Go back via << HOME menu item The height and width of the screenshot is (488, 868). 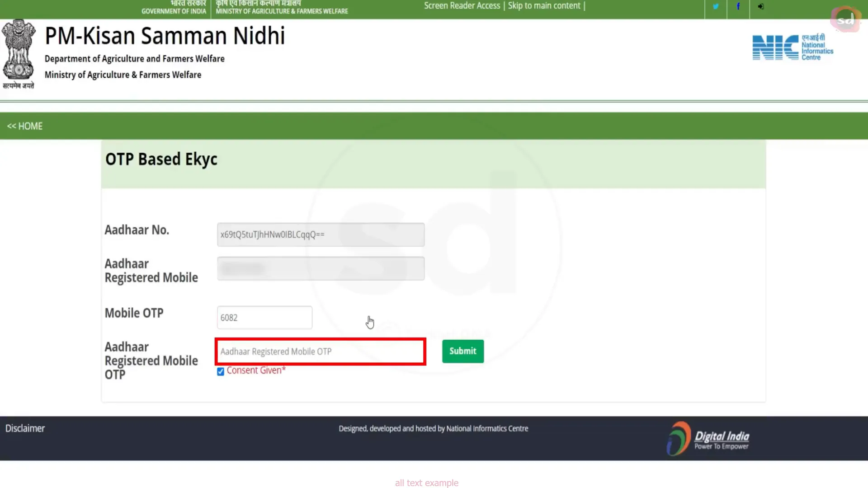click(x=25, y=126)
